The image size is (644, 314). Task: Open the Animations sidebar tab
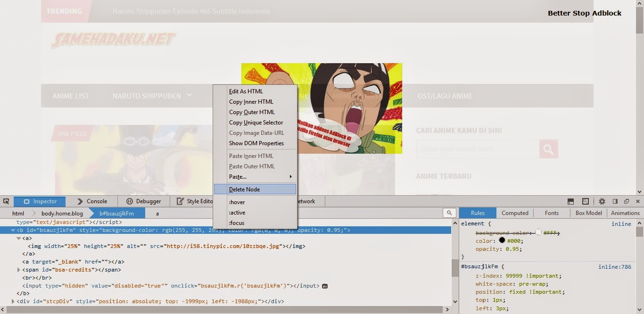point(625,213)
